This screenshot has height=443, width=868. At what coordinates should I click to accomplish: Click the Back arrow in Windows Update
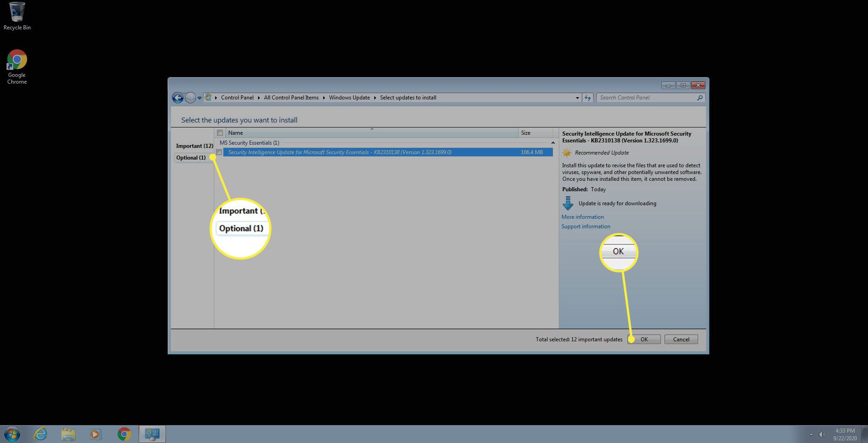[178, 98]
